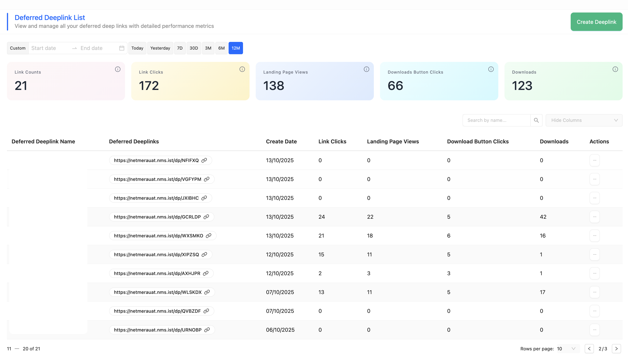Screen dimensions: 628x364
Task: Click the search magnifier icon
Action: click(536, 120)
